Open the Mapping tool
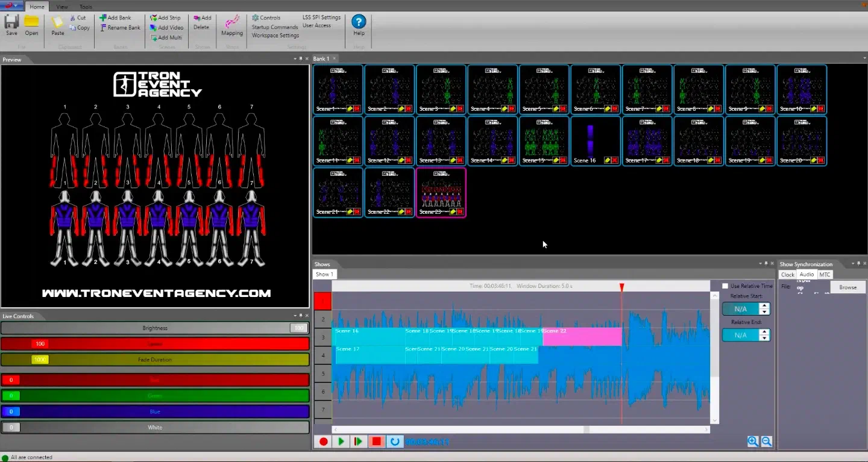The width and height of the screenshot is (868, 462). (x=232, y=25)
